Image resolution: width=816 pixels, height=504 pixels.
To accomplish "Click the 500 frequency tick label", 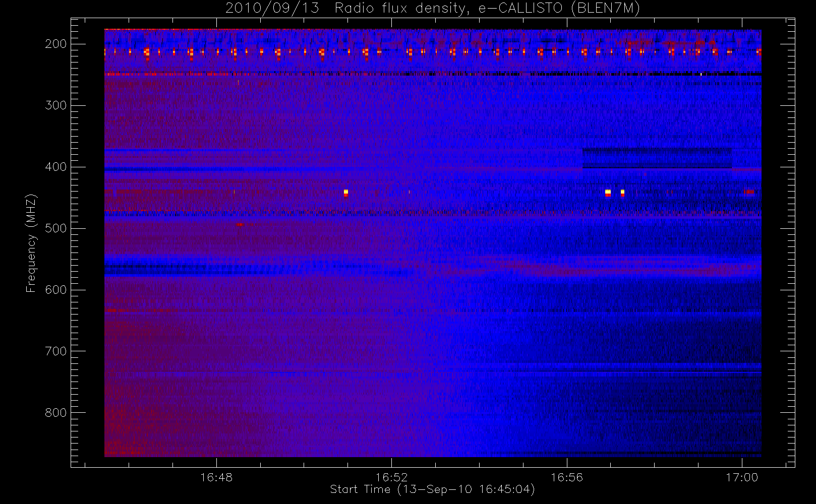I will [x=55, y=228].
